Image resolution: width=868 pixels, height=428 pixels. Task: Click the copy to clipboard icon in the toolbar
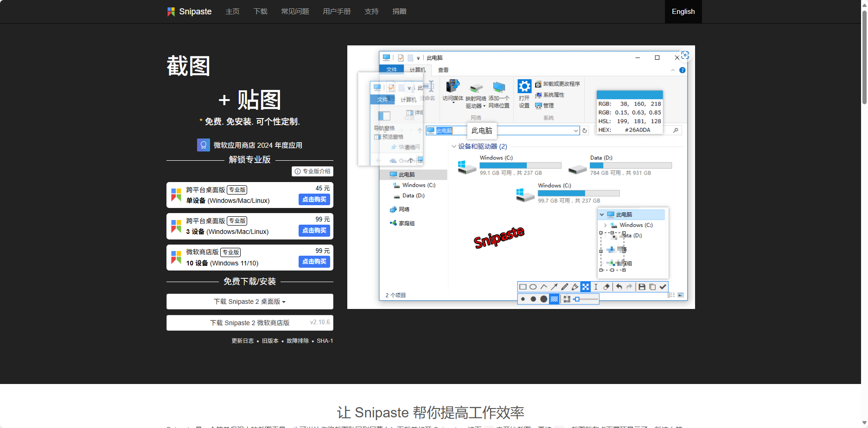coord(652,287)
